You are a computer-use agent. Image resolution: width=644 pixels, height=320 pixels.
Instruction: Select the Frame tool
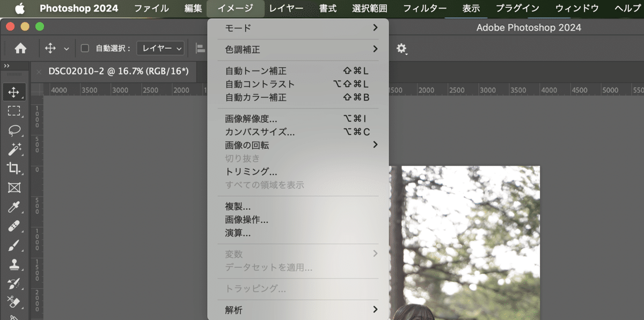(14, 187)
